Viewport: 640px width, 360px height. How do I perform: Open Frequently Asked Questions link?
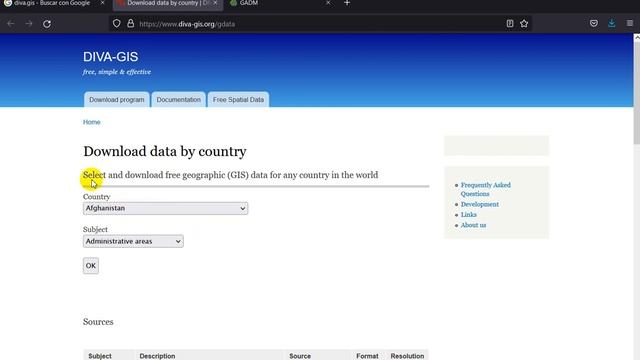pyautogui.click(x=486, y=189)
